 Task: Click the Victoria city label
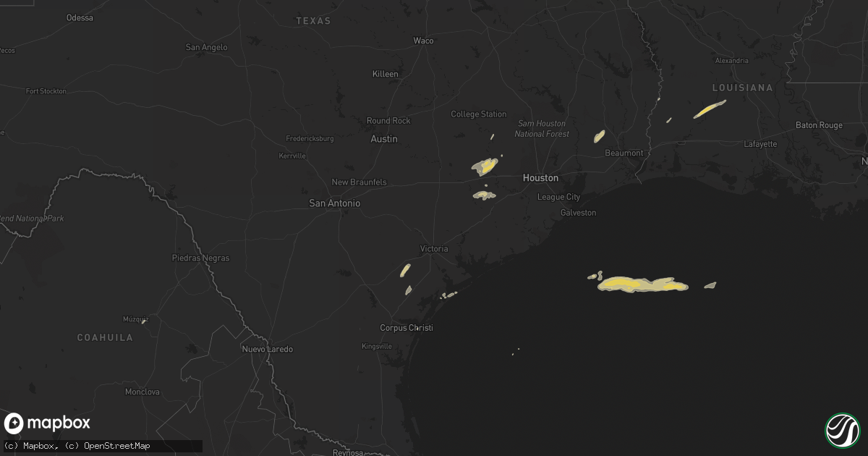[x=434, y=249]
